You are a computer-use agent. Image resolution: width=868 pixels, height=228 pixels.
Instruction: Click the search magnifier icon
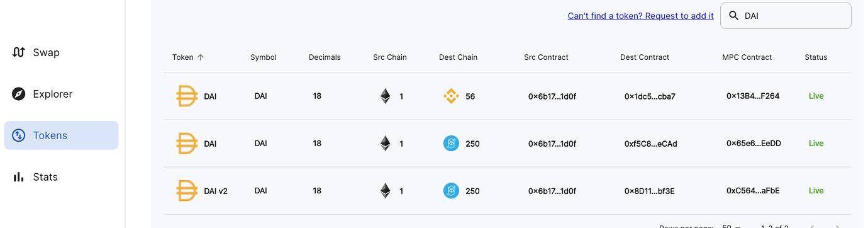click(x=733, y=16)
